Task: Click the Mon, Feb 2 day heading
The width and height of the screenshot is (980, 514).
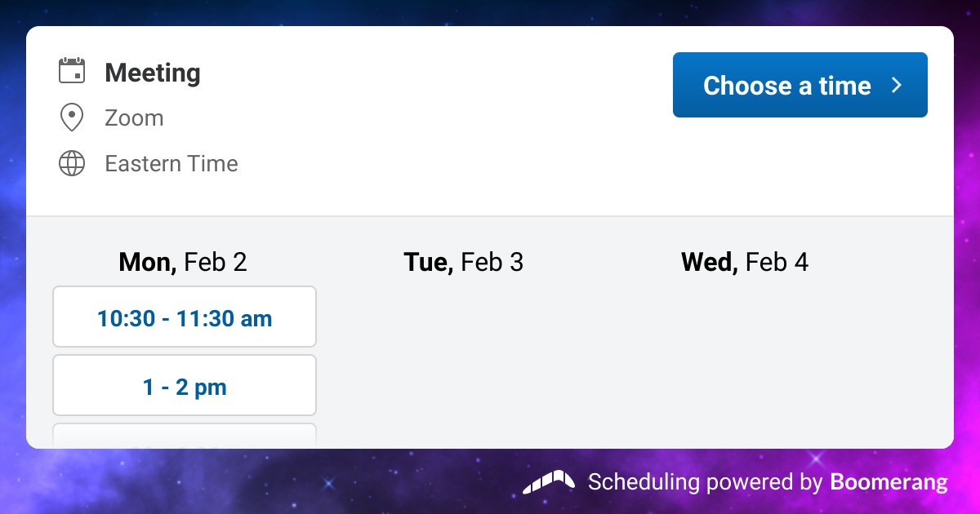Action: pos(183,262)
